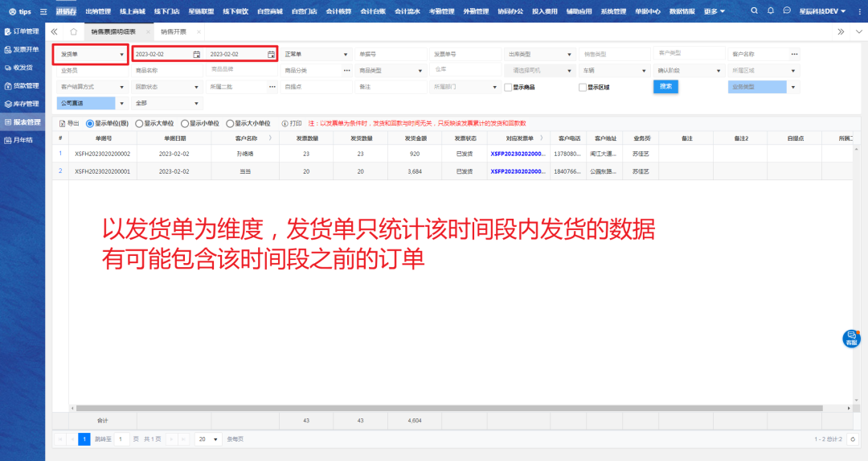Open the chat message bubble icon
The width and height of the screenshot is (868, 461).
[x=787, y=11]
